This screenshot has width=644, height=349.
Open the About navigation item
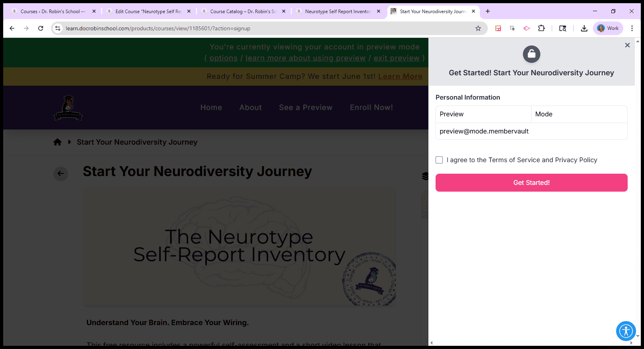pyautogui.click(x=251, y=108)
